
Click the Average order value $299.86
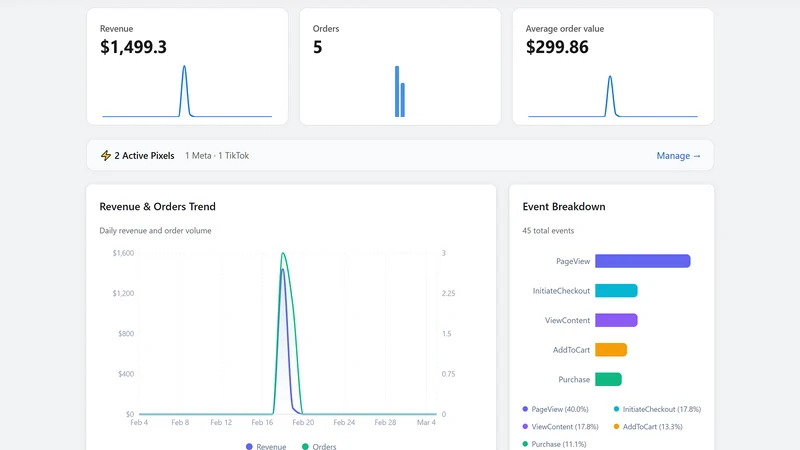557,47
